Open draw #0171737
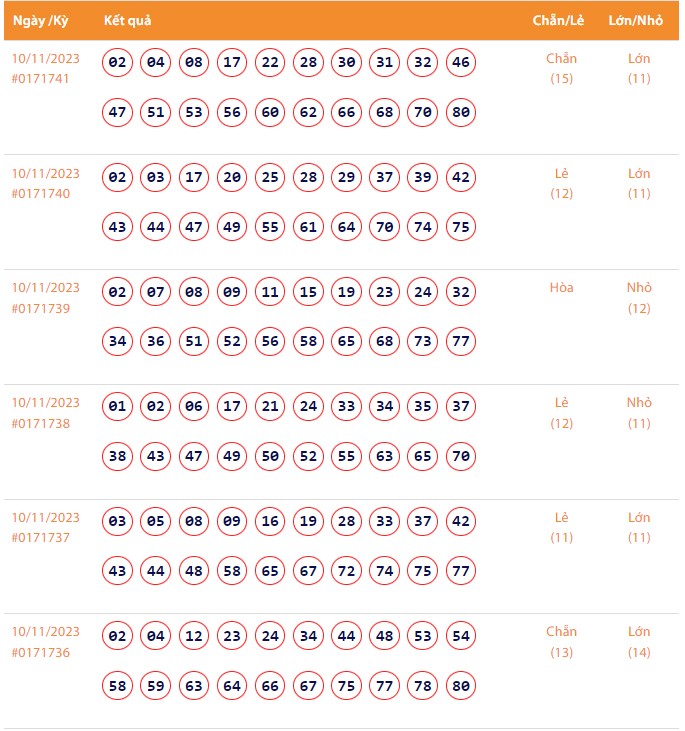 pyautogui.click(x=41, y=538)
